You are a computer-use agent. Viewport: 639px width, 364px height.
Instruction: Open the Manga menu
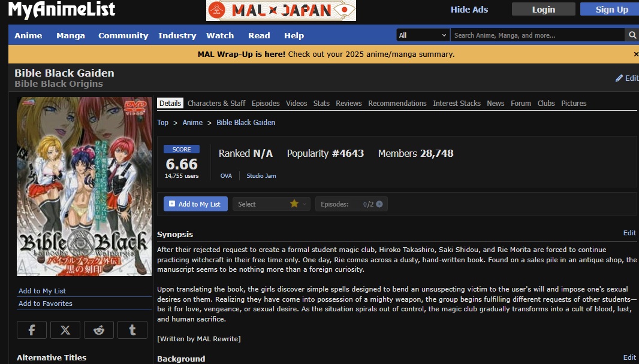[x=71, y=35]
